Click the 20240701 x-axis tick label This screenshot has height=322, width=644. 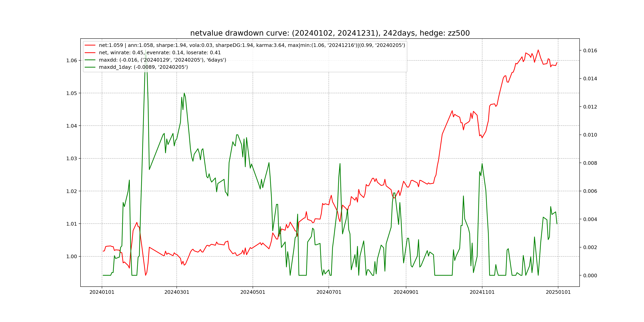click(329, 292)
